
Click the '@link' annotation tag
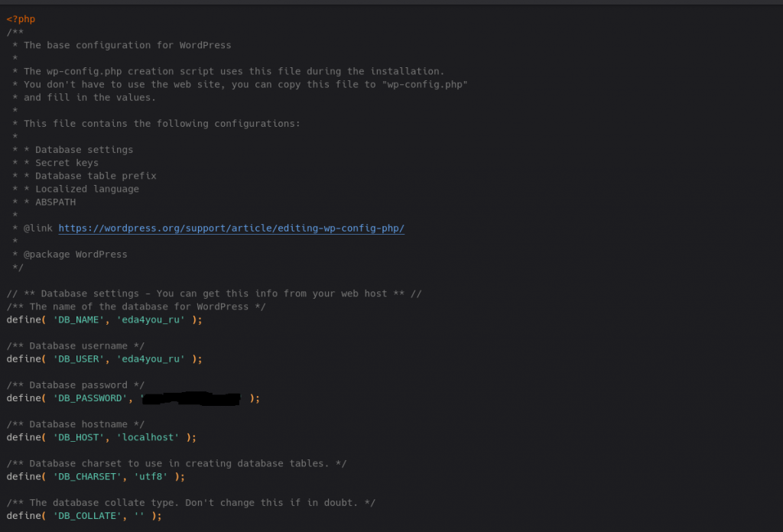[38, 228]
